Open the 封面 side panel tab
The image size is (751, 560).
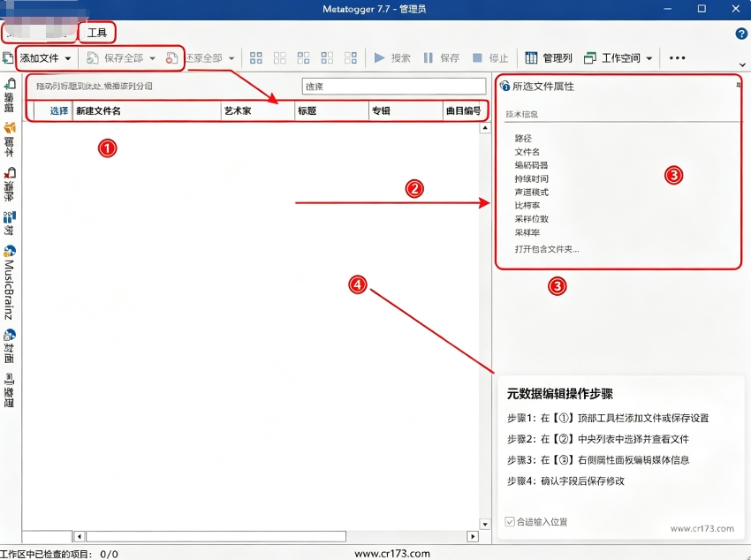click(10, 346)
